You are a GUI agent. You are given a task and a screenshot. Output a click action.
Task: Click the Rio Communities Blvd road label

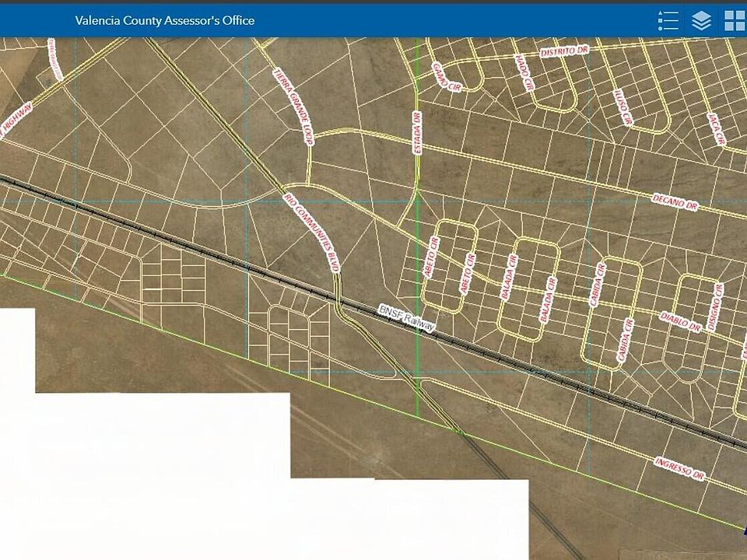coord(311,233)
